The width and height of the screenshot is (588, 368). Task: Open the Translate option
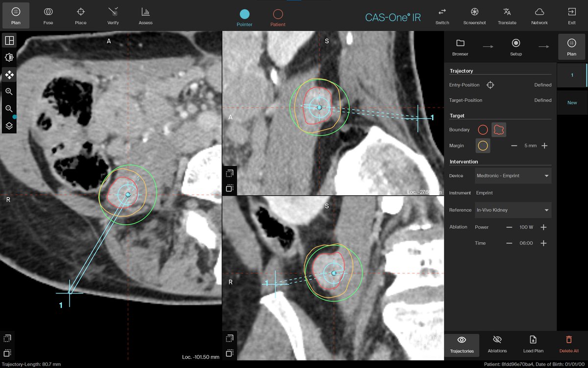point(507,15)
